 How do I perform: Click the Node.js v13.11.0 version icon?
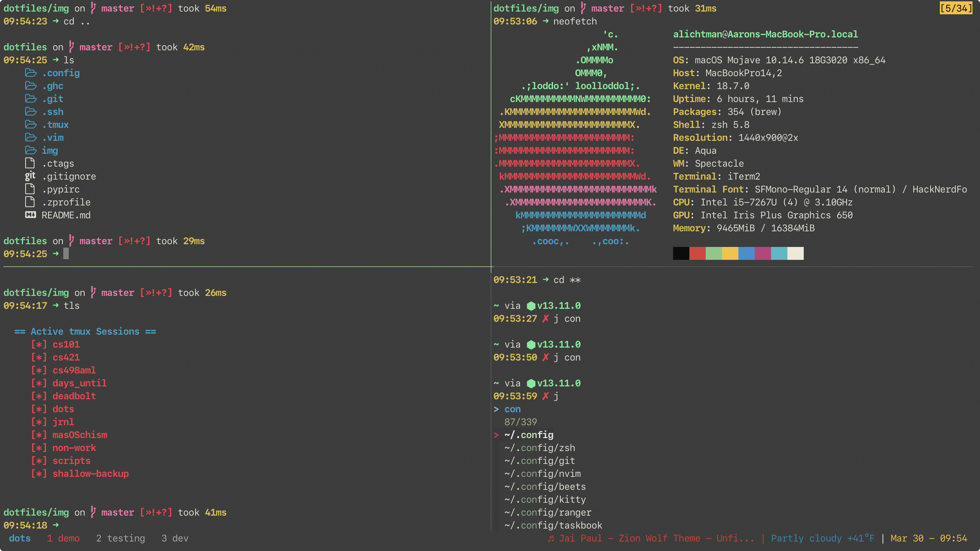(x=533, y=305)
